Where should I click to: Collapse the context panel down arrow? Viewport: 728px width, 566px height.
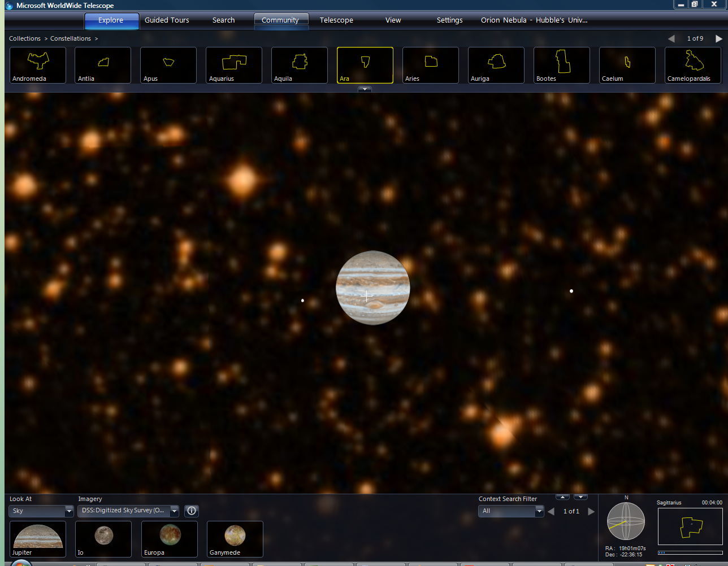click(x=581, y=497)
